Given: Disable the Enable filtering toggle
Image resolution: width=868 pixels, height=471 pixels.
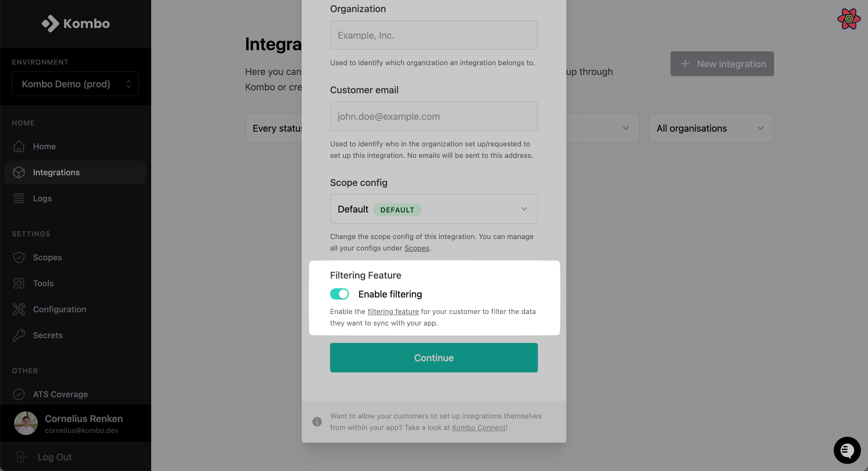Looking at the screenshot, I should 339,294.
